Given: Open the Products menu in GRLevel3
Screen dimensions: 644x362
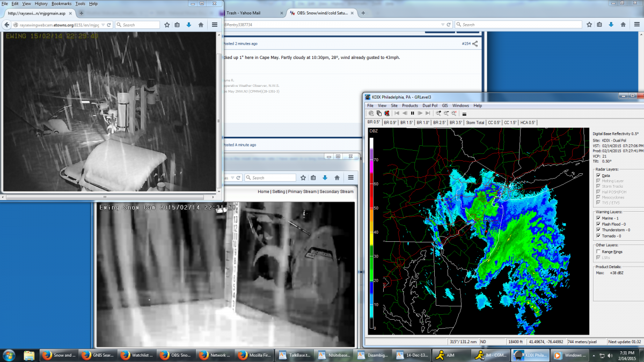Looking at the screenshot, I should pyautogui.click(x=410, y=106).
